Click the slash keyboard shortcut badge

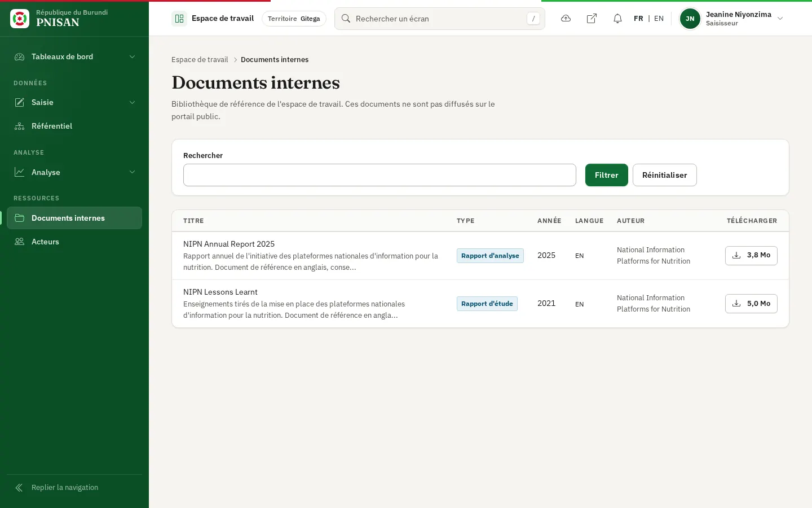(533, 19)
